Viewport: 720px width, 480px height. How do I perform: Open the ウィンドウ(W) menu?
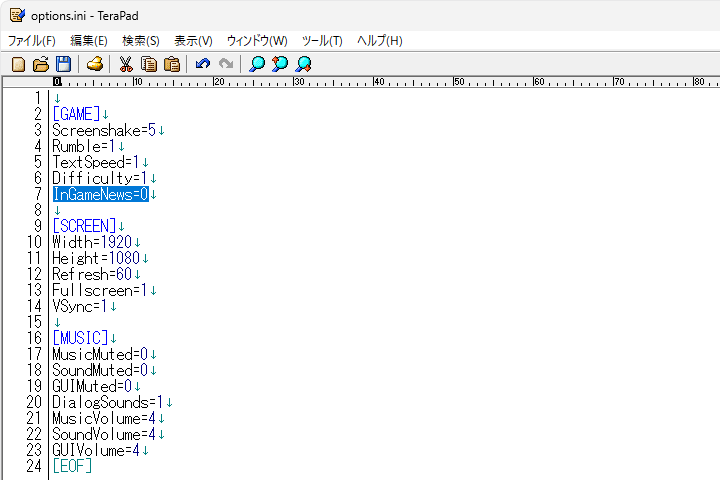pos(257,41)
